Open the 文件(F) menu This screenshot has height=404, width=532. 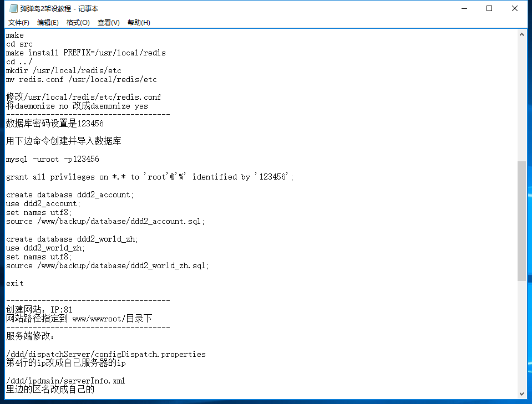(19, 23)
